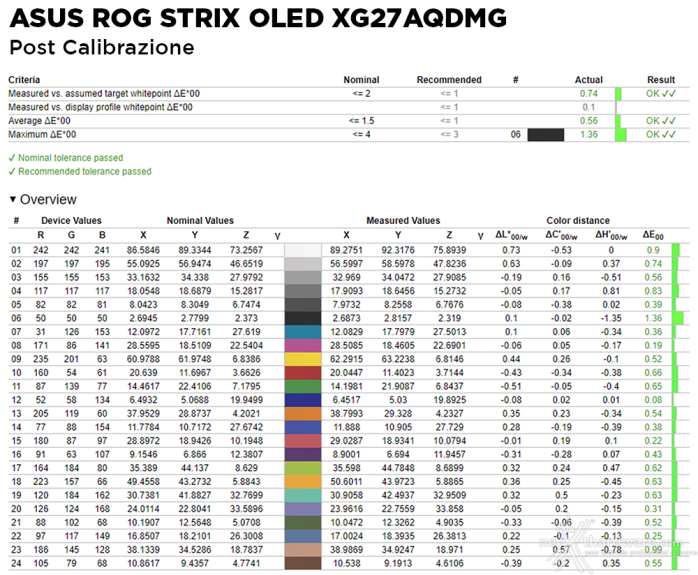Click nominal X value 86.5846
698x575 pixels.
coord(143,250)
